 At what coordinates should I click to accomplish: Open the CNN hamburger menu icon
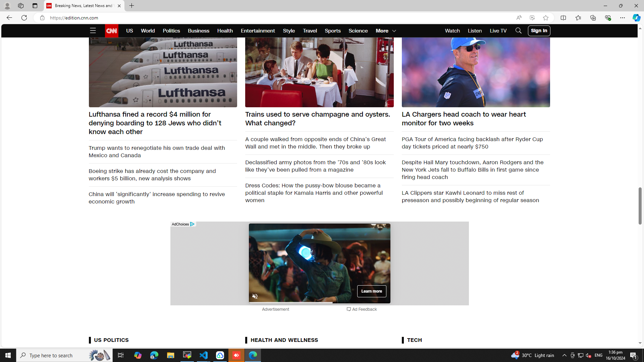pos(93,31)
